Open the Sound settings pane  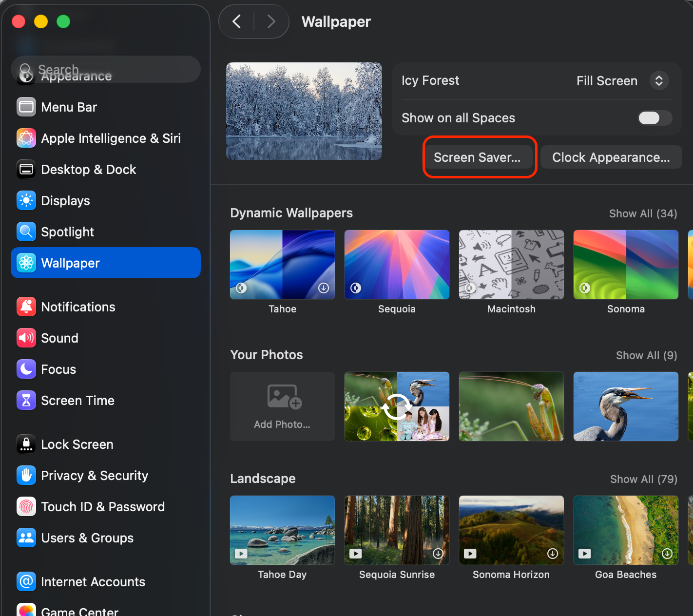click(x=106, y=338)
